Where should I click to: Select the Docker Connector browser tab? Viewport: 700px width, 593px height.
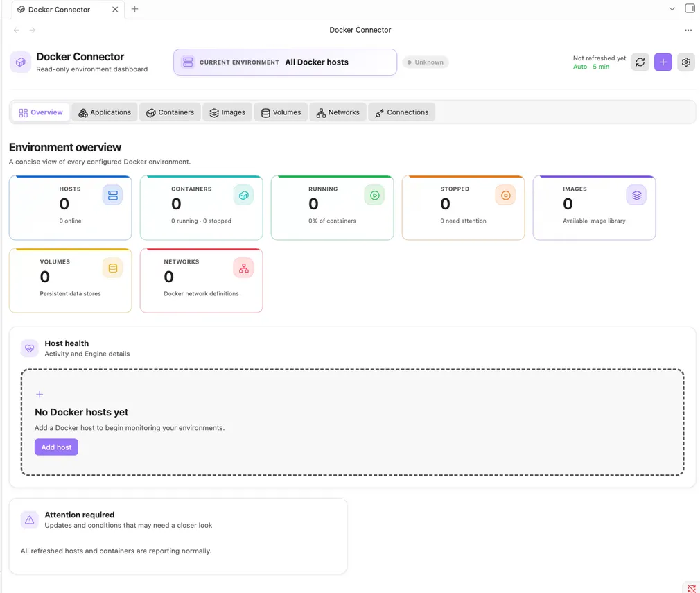click(68, 10)
